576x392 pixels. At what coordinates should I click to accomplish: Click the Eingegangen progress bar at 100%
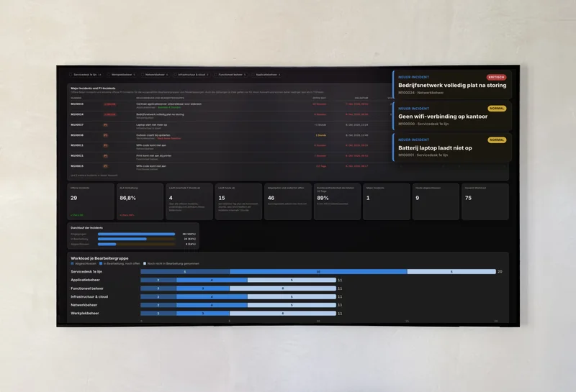click(x=136, y=234)
